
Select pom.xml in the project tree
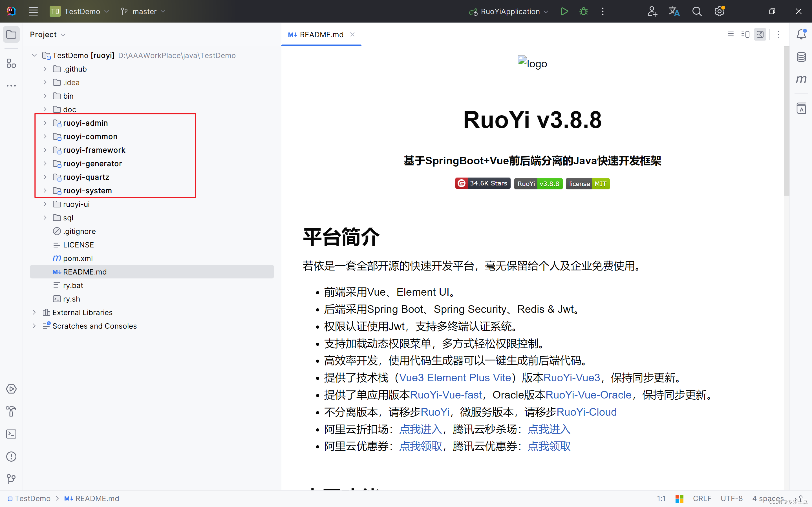(78, 258)
